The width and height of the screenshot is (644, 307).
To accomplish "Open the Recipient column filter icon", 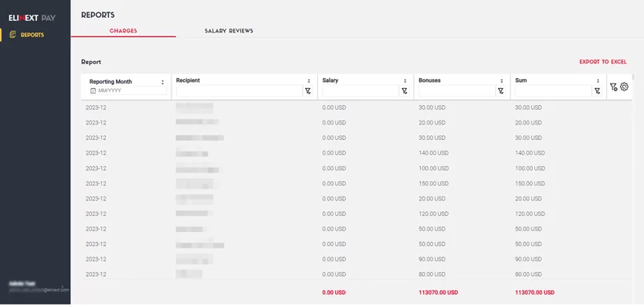I will 308,91.
